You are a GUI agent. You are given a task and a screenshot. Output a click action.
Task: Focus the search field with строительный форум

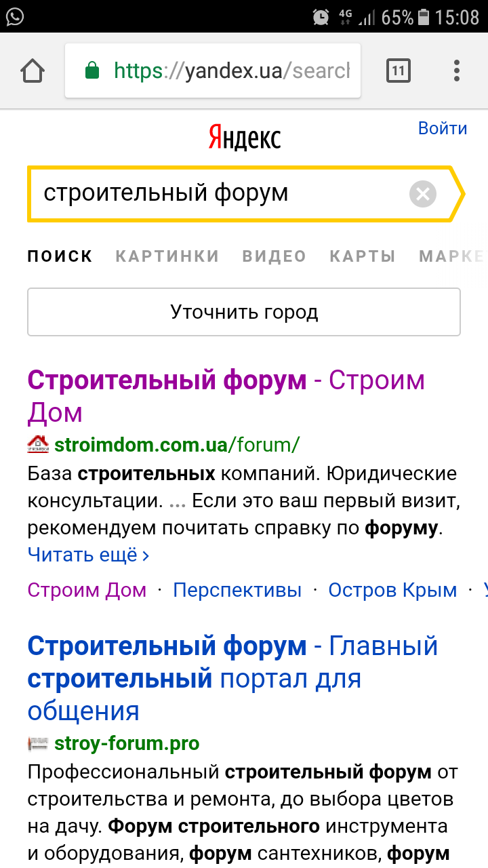(x=218, y=193)
